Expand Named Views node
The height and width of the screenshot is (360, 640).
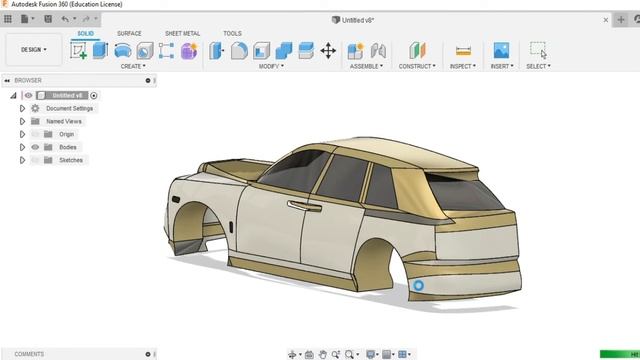22,121
